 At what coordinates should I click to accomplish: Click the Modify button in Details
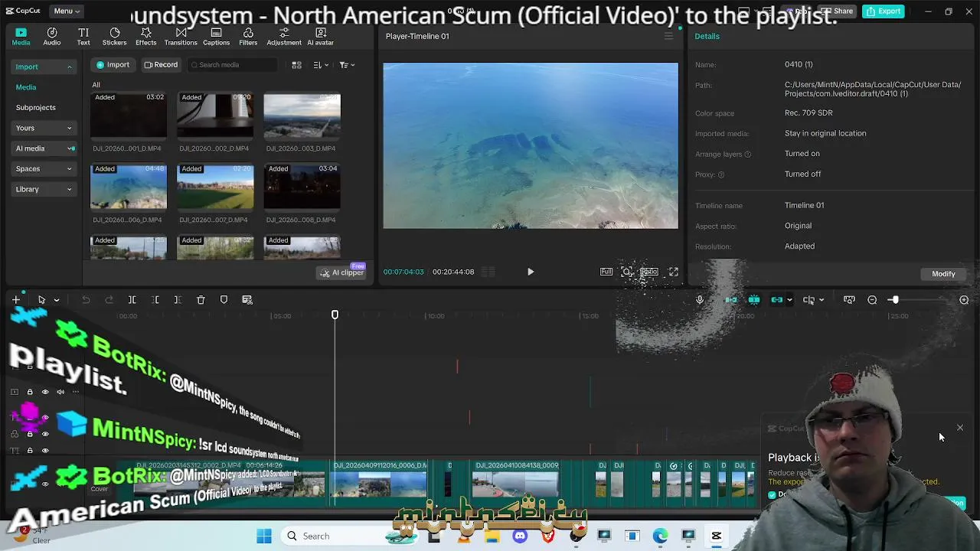943,274
